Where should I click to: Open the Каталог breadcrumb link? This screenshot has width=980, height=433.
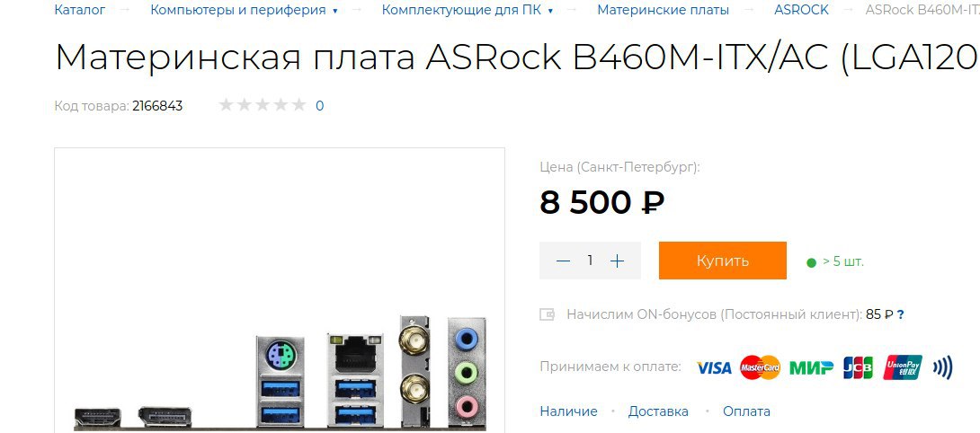[80, 10]
